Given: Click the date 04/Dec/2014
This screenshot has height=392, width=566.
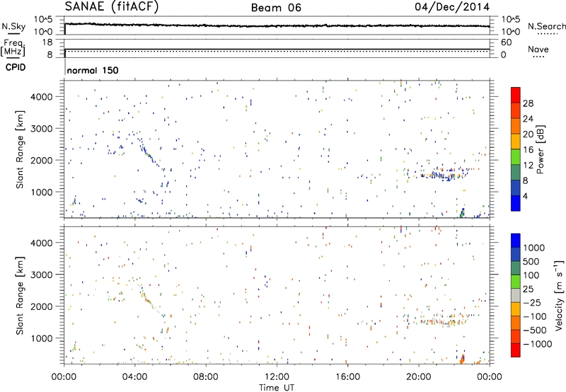Looking at the screenshot, I should [x=452, y=7].
